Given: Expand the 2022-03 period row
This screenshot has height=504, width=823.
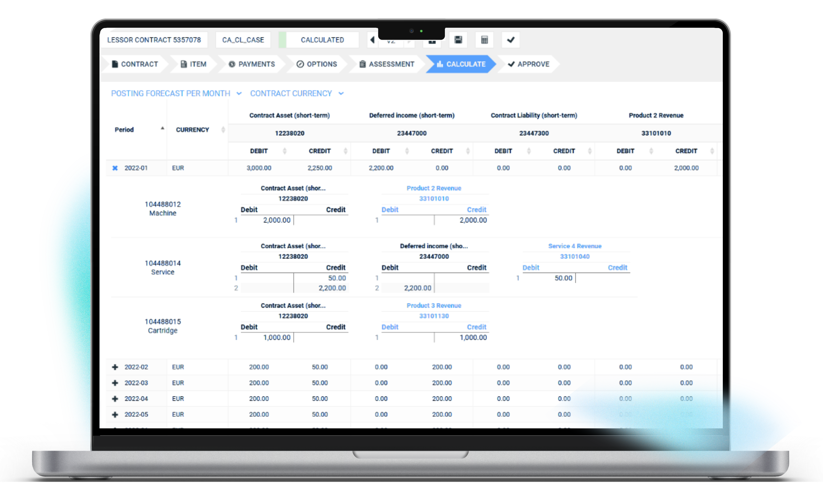Looking at the screenshot, I should [x=115, y=383].
